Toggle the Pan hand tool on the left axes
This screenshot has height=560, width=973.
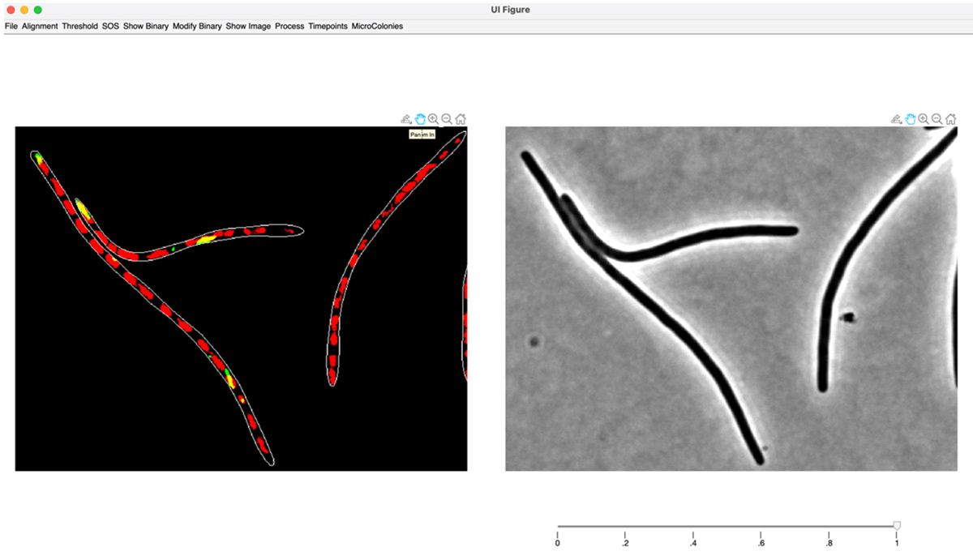[x=420, y=118]
